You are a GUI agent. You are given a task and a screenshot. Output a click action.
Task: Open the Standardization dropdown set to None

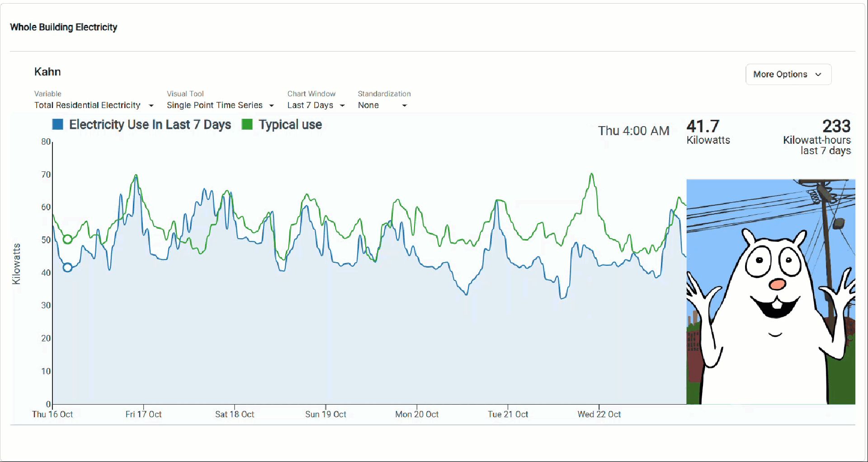pyautogui.click(x=382, y=105)
